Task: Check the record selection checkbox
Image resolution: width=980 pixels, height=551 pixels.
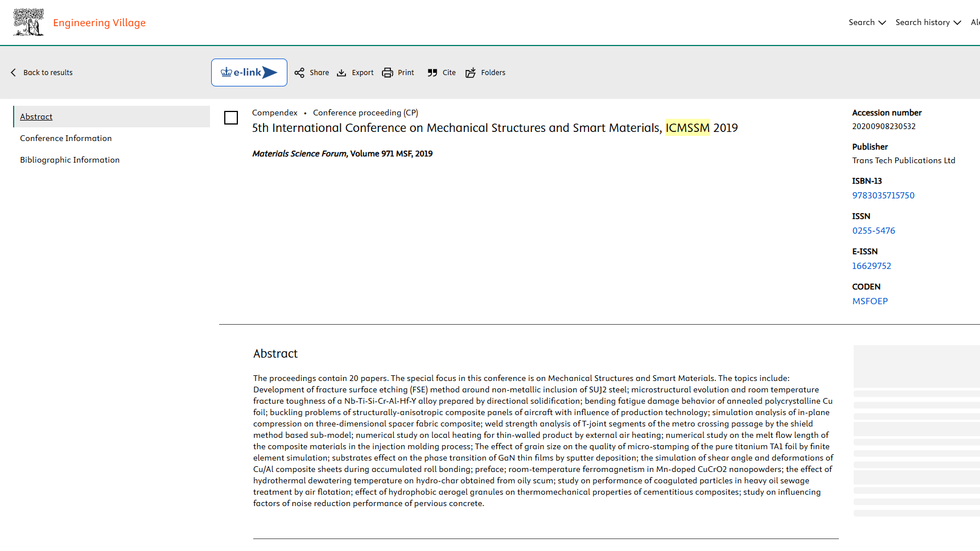Action: [x=231, y=118]
